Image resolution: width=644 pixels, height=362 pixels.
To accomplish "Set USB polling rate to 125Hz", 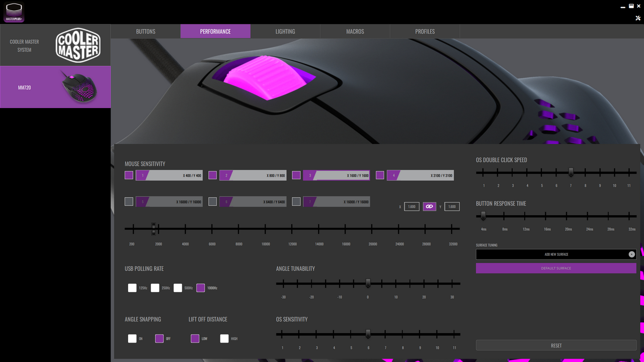I will point(132,288).
